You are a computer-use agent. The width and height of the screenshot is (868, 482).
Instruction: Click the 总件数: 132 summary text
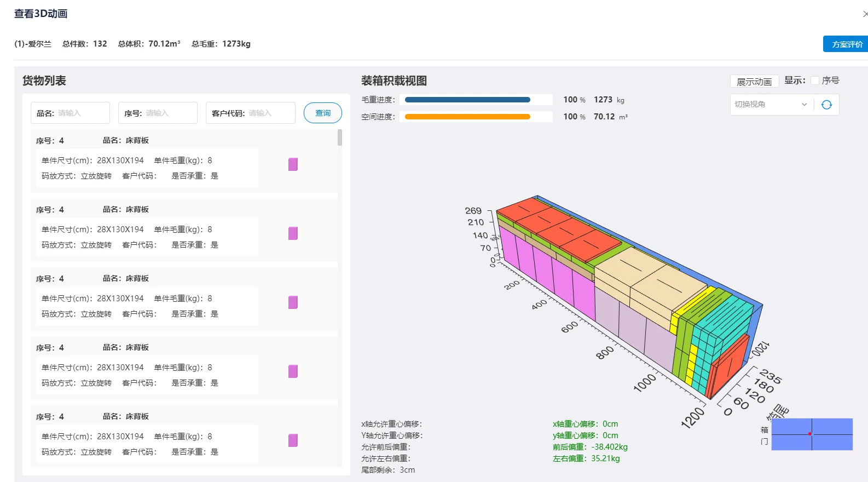tap(85, 44)
